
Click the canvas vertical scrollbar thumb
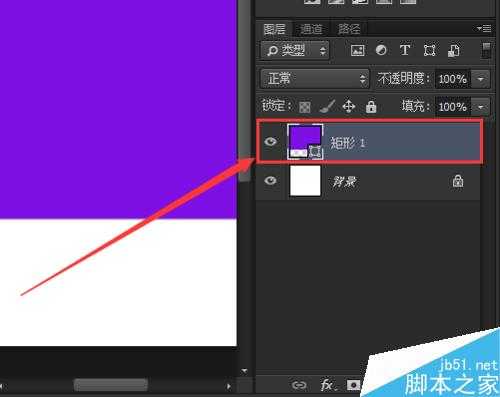click(x=244, y=91)
